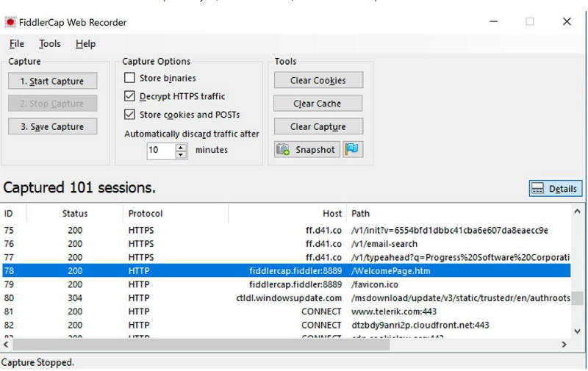
Task: Sort sessions by Host column header
Action: click(287, 214)
